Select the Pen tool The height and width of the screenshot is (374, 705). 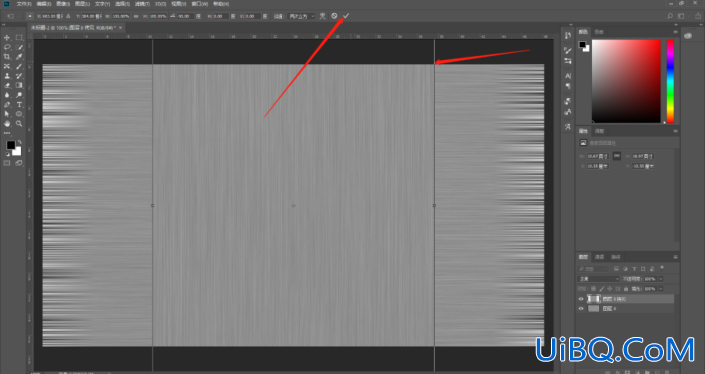coord(7,105)
